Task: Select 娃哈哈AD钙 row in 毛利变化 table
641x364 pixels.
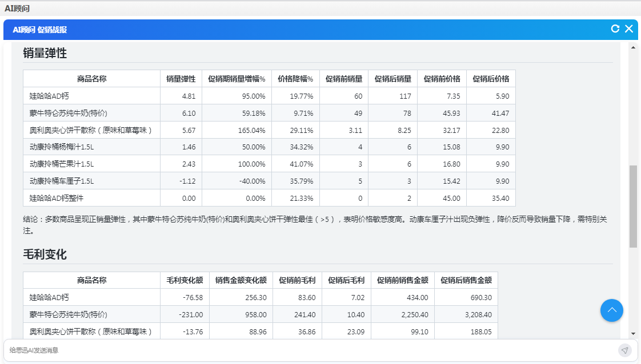Action: pyautogui.click(x=261, y=297)
